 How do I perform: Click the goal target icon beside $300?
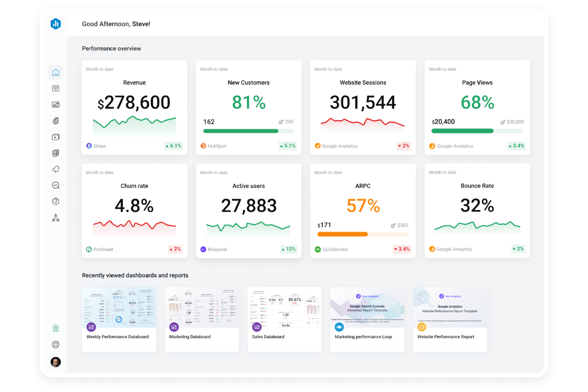(x=393, y=225)
